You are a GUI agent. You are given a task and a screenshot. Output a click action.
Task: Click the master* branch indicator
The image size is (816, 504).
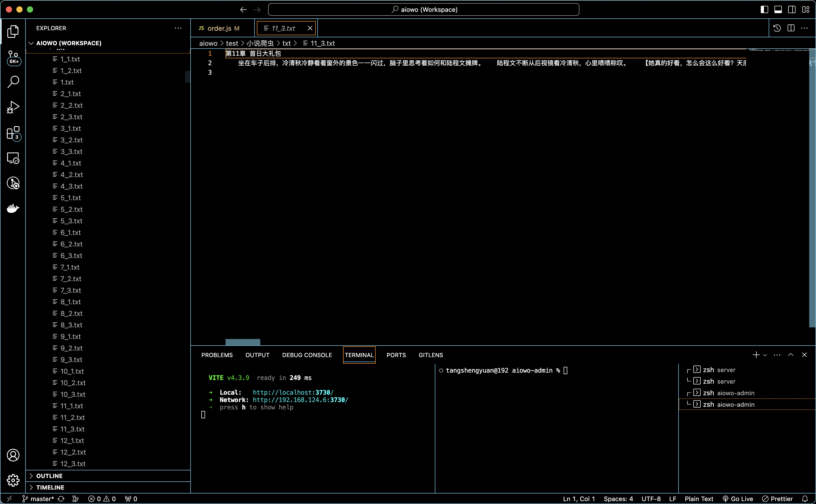click(38, 499)
